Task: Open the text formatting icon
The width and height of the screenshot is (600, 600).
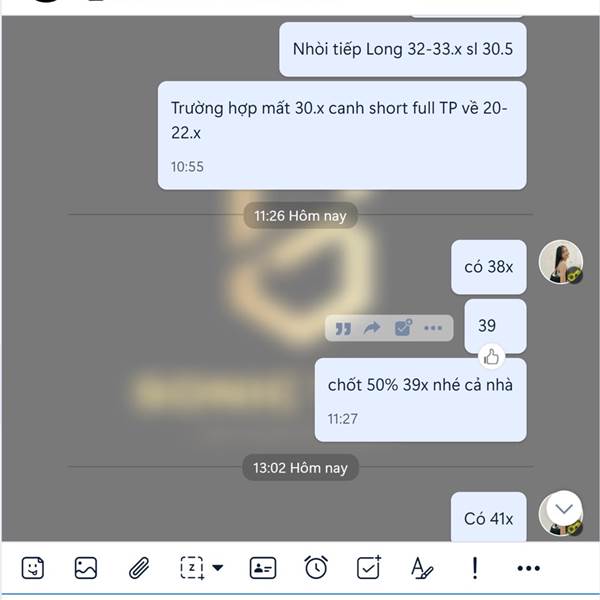Action: point(422,568)
